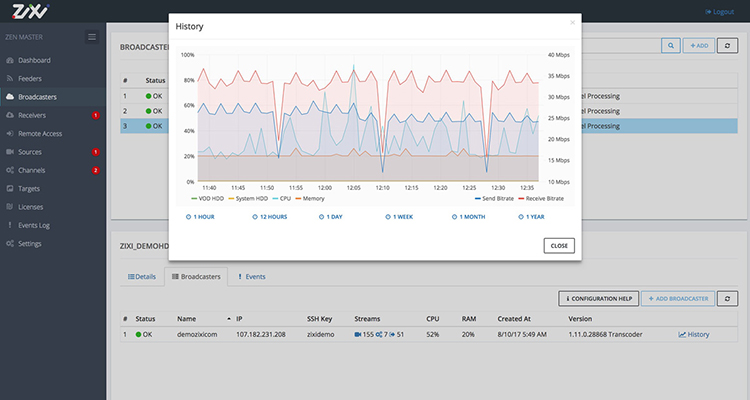Screen dimensions: 750x400
Task: Log out using the Logout link
Action: [719, 11]
